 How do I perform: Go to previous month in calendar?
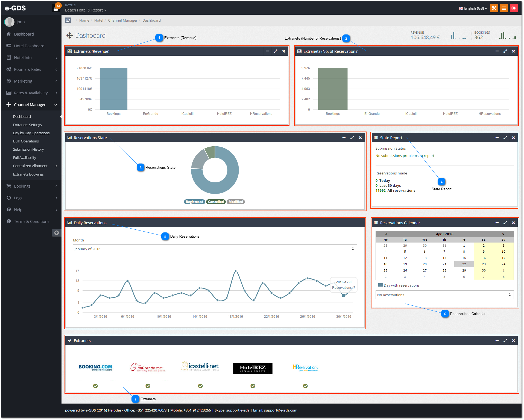point(386,234)
